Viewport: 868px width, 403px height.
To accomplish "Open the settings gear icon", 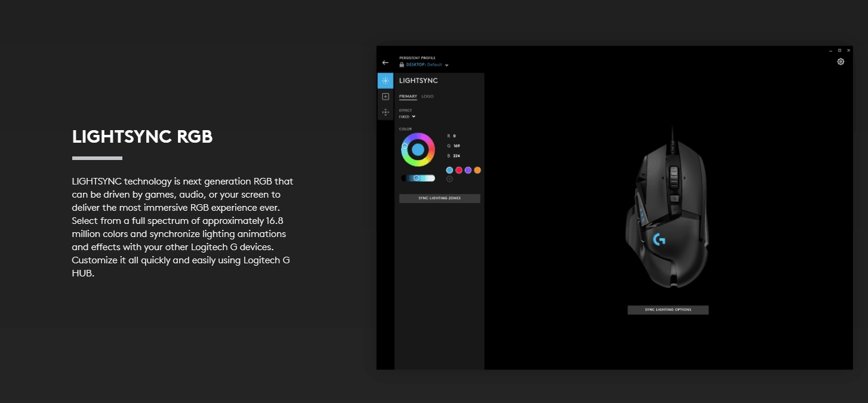I will (x=841, y=61).
